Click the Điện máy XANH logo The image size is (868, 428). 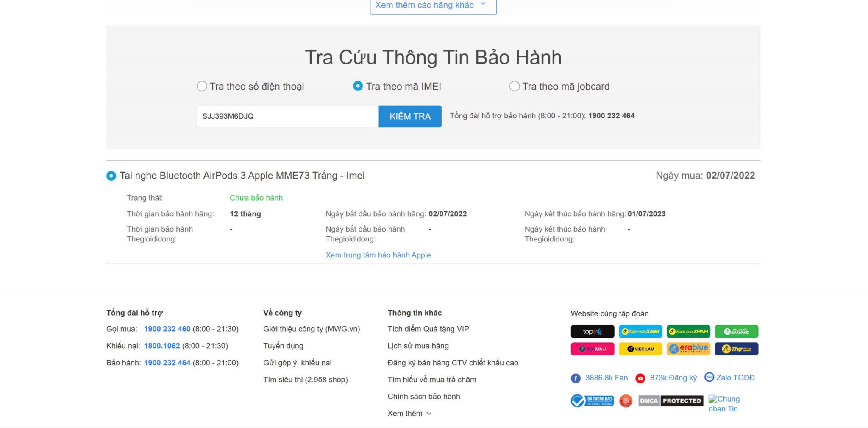(640, 331)
